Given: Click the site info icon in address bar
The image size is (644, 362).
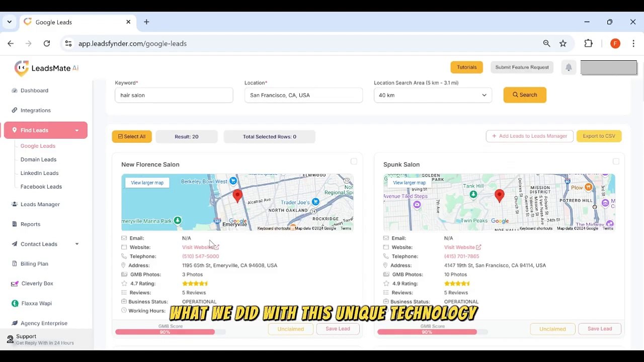Looking at the screenshot, I should (x=68, y=44).
